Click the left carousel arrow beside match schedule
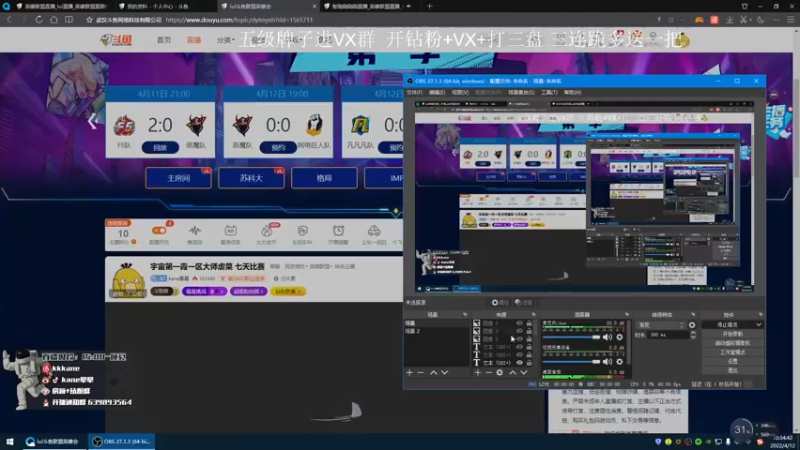 pos(92,121)
